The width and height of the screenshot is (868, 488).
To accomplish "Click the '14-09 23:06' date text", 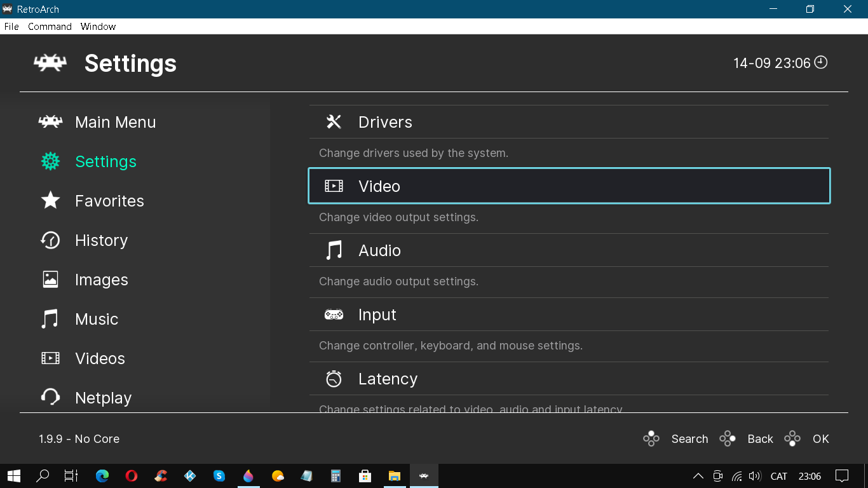I will coord(772,63).
